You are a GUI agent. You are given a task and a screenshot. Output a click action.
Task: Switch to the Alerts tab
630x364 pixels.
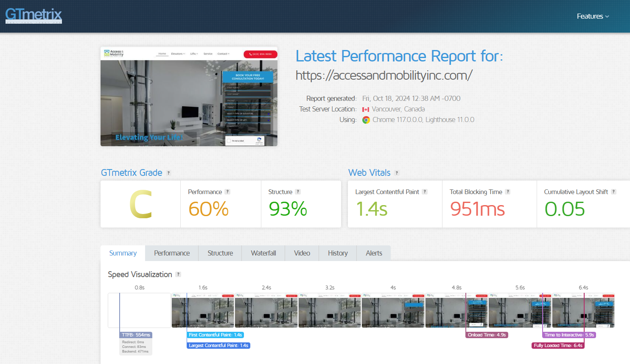click(374, 253)
